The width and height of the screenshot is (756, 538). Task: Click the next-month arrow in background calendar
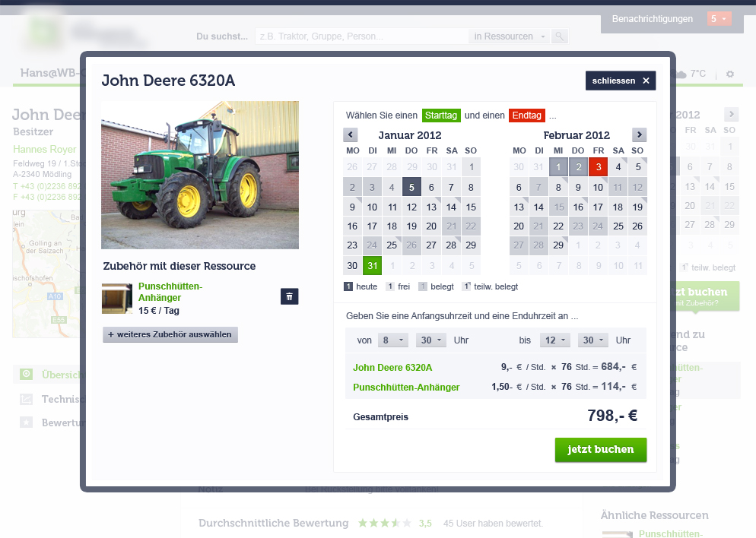pyautogui.click(x=732, y=114)
